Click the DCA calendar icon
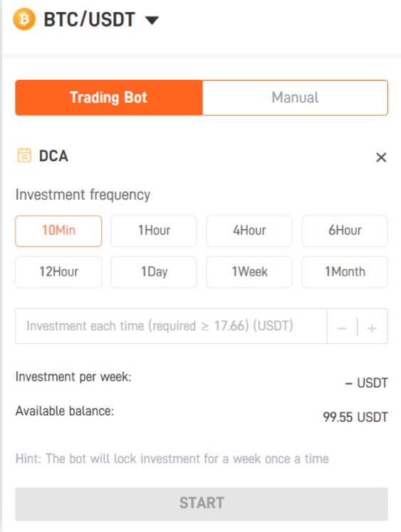Viewport: 401px width, 532px height. pos(24,155)
